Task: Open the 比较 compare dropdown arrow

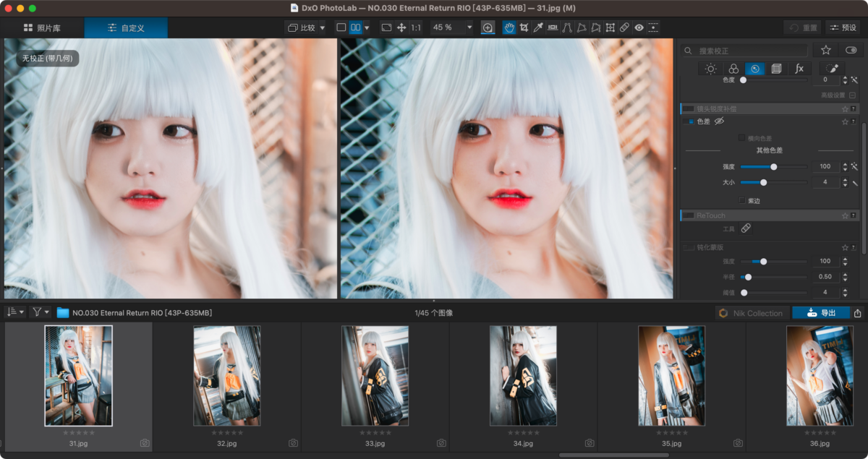Action: (322, 27)
